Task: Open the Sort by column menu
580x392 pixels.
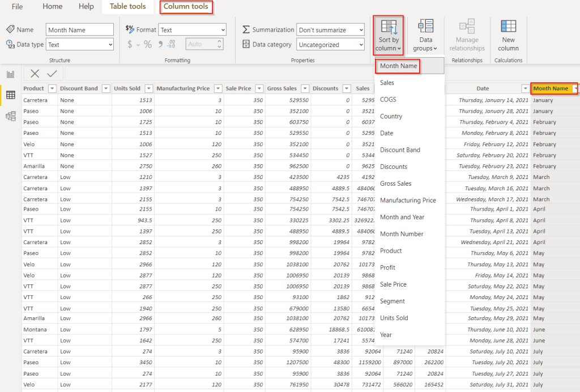Action: point(388,36)
